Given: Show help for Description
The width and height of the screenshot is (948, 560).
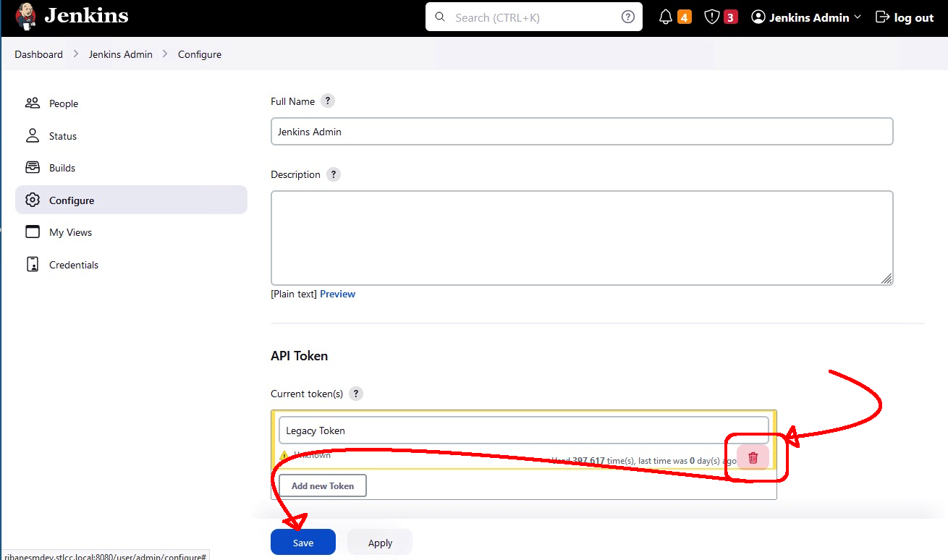Looking at the screenshot, I should point(334,174).
